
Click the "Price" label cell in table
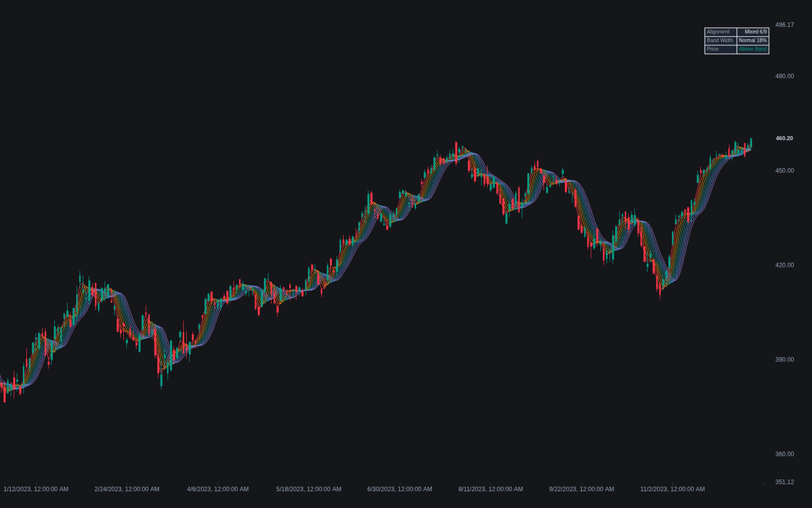tap(721, 49)
